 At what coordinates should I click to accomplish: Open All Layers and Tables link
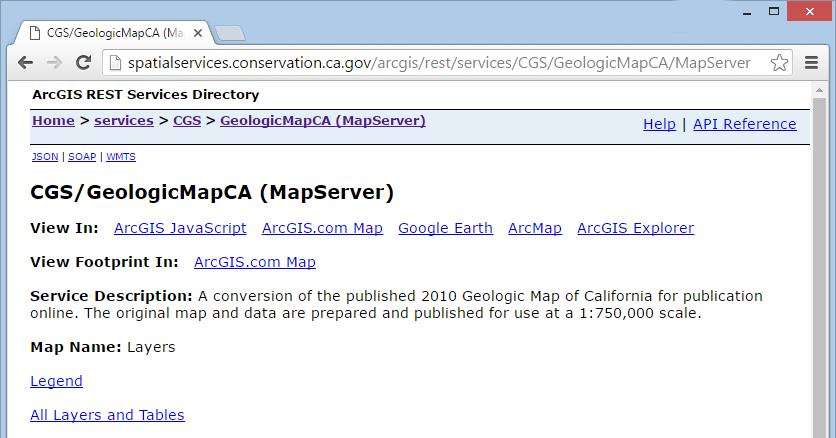pyautogui.click(x=107, y=415)
